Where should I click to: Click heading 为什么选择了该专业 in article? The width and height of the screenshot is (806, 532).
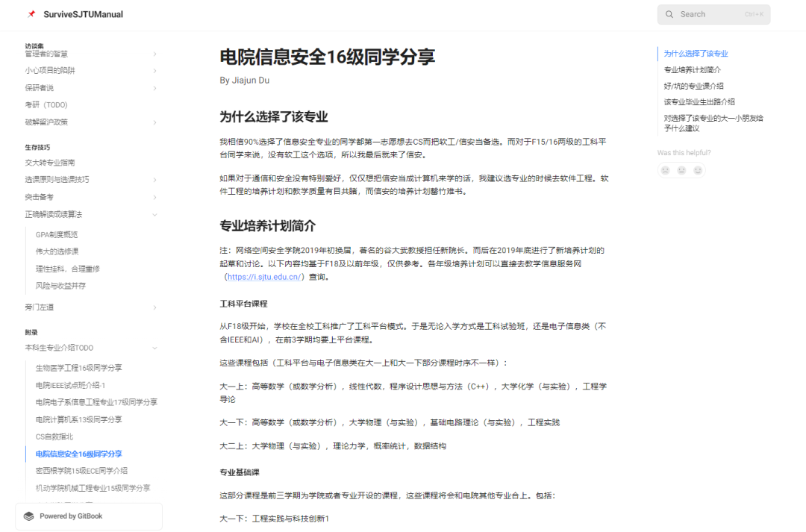pyautogui.click(x=273, y=116)
